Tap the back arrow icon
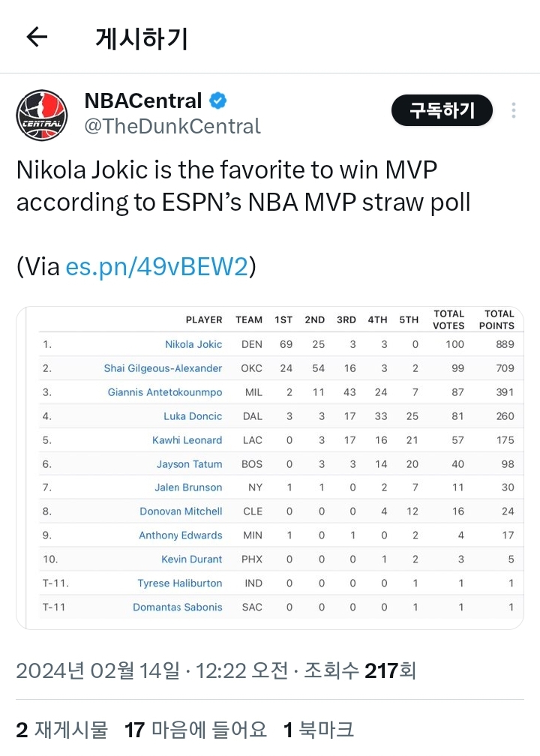 click(37, 37)
